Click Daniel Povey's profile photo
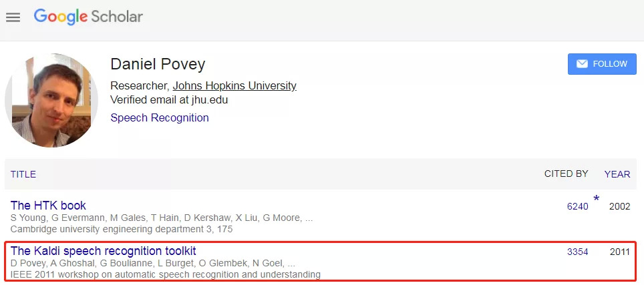644x285 pixels. pyautogui.click(x=51, y=100)
